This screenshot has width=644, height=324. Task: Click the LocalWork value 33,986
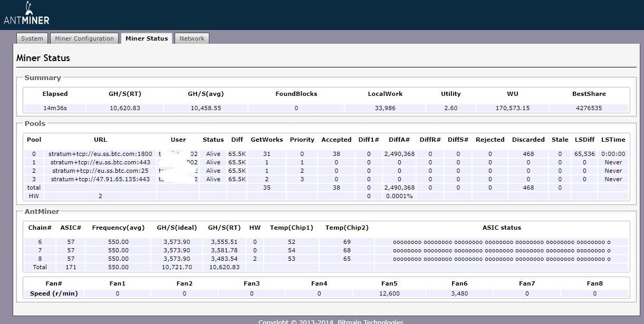pos(385,108)
